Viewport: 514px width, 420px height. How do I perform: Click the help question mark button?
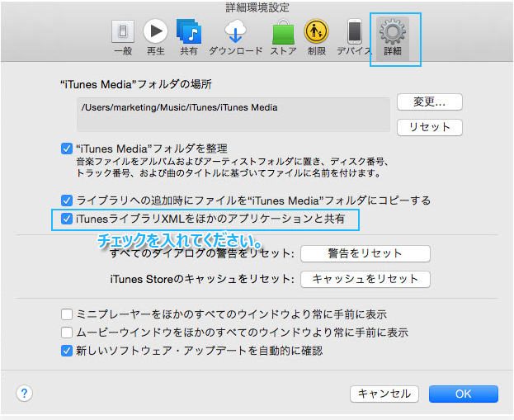coord(24,393)
